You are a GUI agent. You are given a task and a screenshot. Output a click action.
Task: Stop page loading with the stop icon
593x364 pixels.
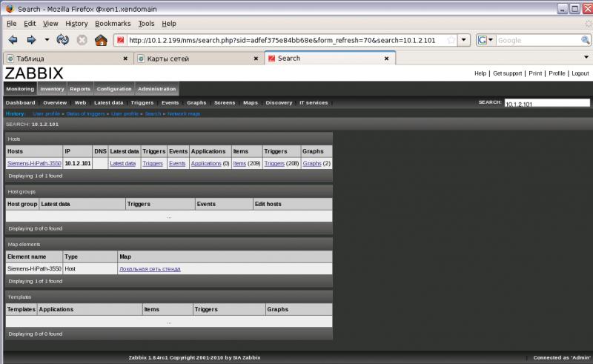[82, 40]
